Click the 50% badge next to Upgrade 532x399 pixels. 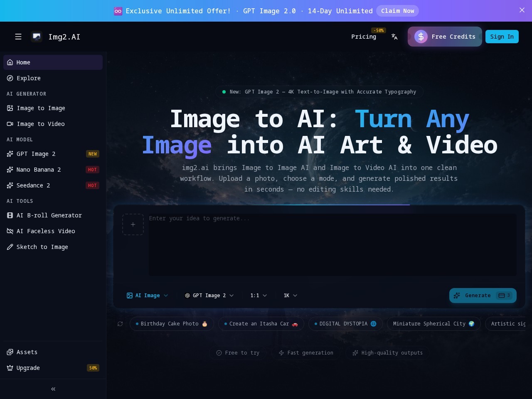tap(93, 368)
